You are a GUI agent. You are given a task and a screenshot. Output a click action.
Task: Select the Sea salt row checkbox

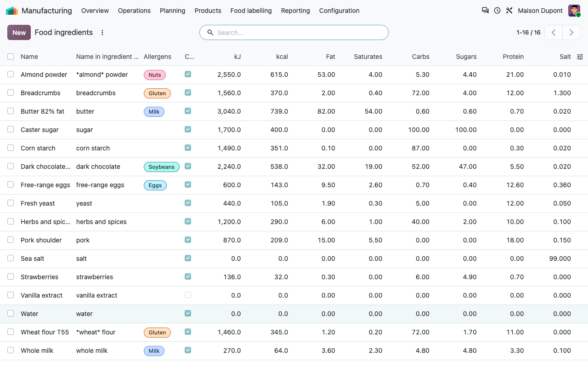[11, 258]
